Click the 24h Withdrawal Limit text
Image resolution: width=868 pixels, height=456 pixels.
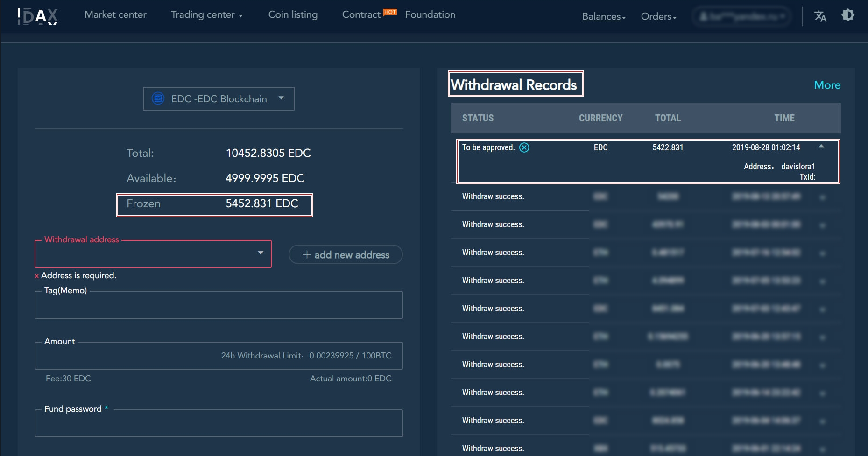(x=306, y=356)
